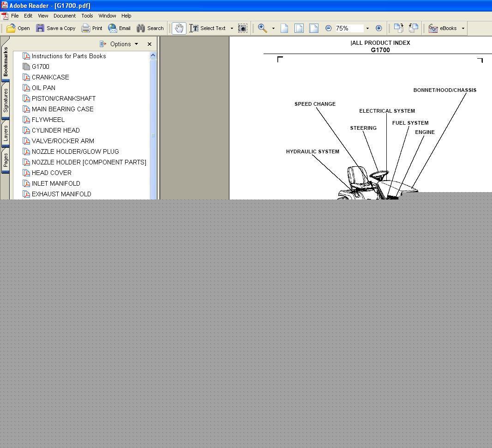
Task: Open the Tools menu
Action: coord(87,16)
